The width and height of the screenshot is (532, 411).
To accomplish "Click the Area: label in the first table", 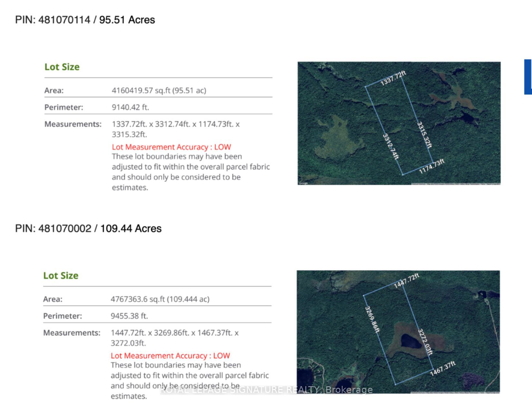I will [x=54, y=90].
